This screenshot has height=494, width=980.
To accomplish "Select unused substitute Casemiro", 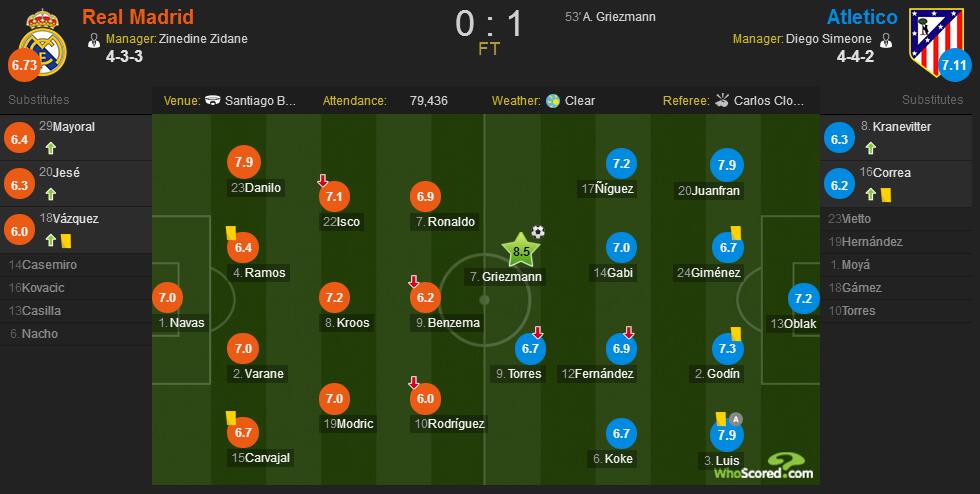I will [x=76, y=265].
